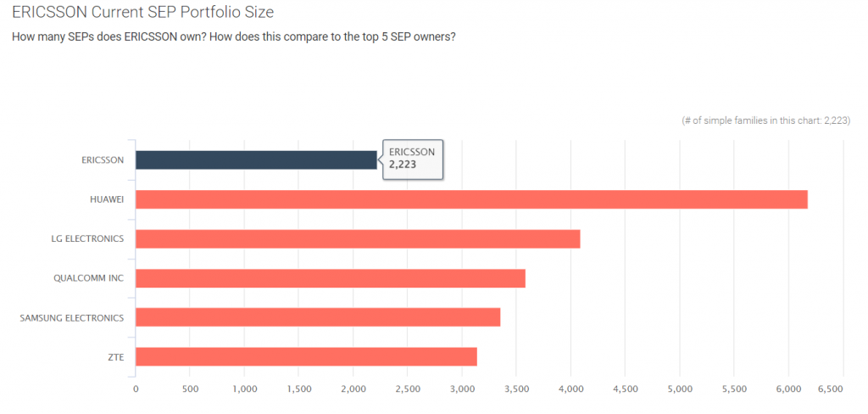Click the ZTE axis label
The height and width of the screenshot is (414, 868).
pyautogui.click(x=115, y=357)
